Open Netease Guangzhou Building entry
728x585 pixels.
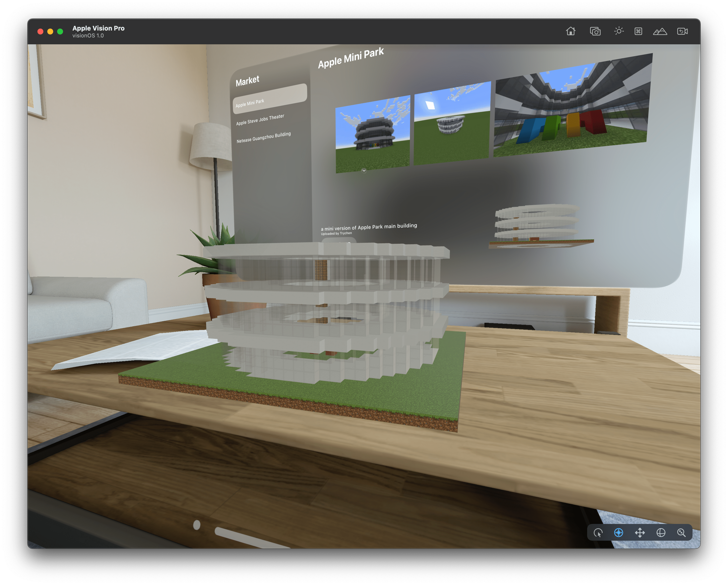[x=263, y=137]
